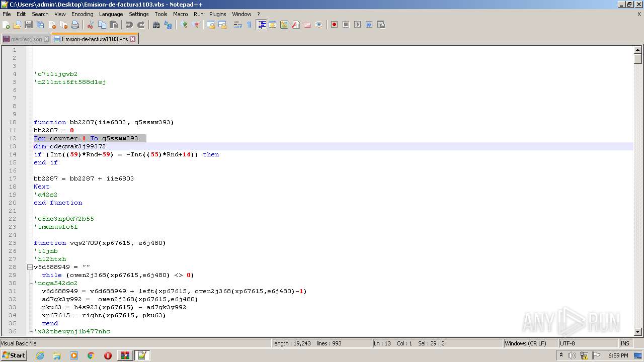Open the Document Map icon
Screen dimensions: 644x362
point(284,25)
